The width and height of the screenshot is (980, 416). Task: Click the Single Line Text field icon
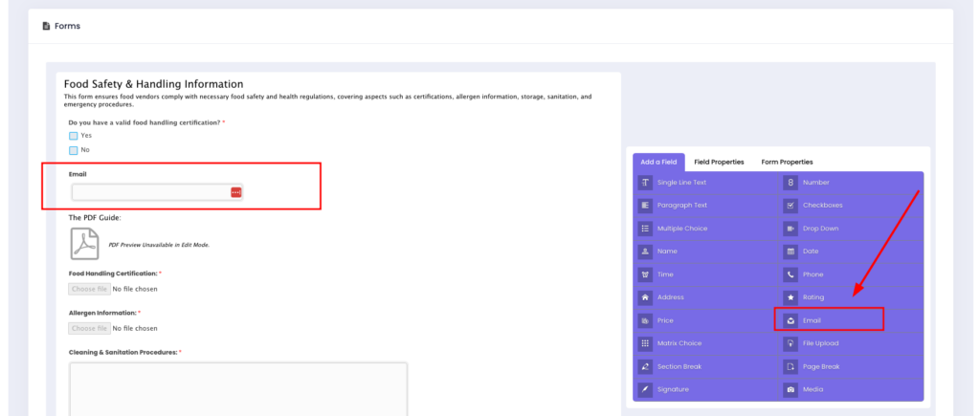click(x=646, y=183)
